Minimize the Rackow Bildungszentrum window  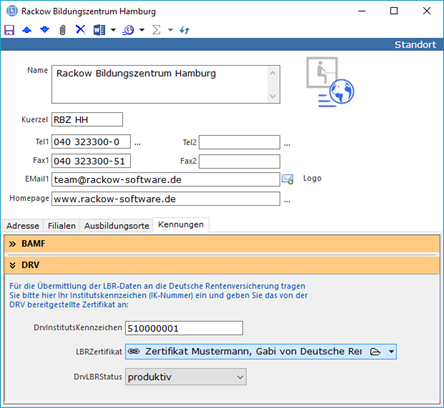(x=362, y=11)
